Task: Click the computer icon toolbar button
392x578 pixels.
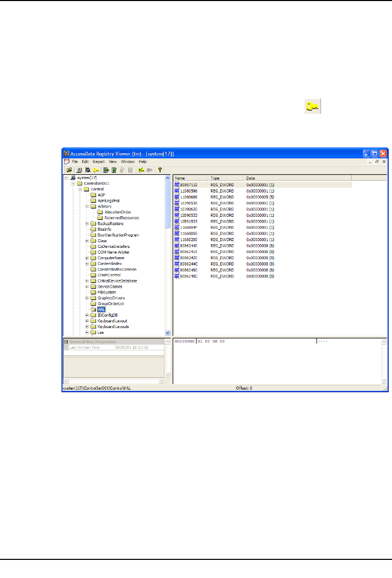Action: tap(79, 170)
